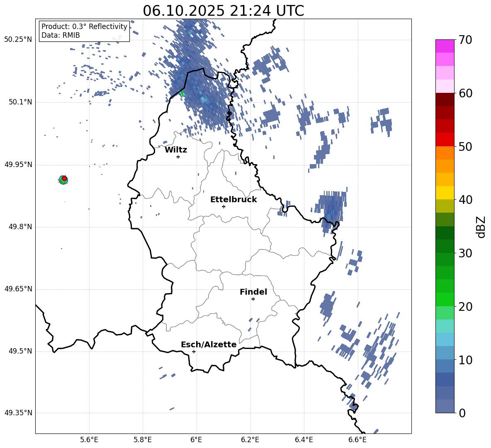This screenshot has height=448, width=491.
Task: Pick the cyan colorbar swatch between 10 and 20
Action: tap(445, 339)
